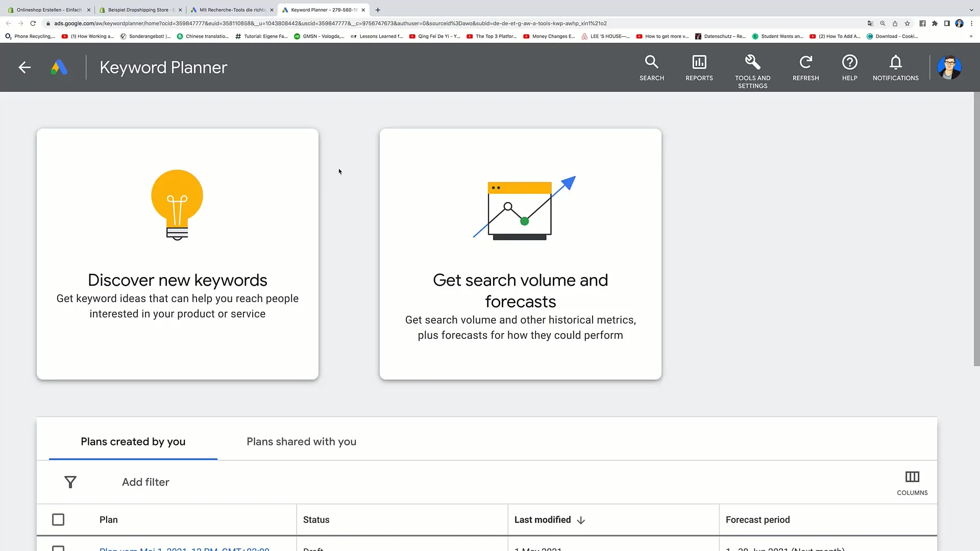980x551 pixels.
Task: Close the Mit Recherche-Tools tab
Action: [x=272, y=10]
